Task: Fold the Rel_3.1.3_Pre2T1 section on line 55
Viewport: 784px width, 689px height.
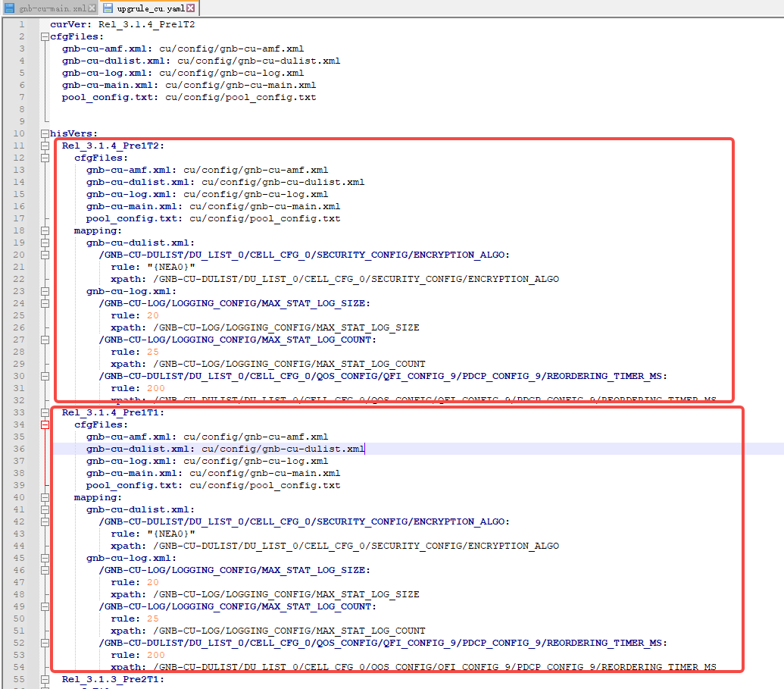Action: click(45, 679)
